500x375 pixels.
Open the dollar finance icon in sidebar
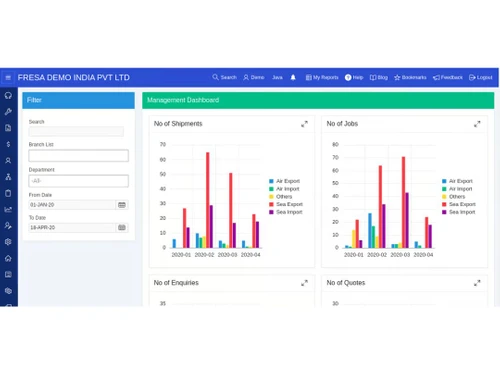click(8, 144)
